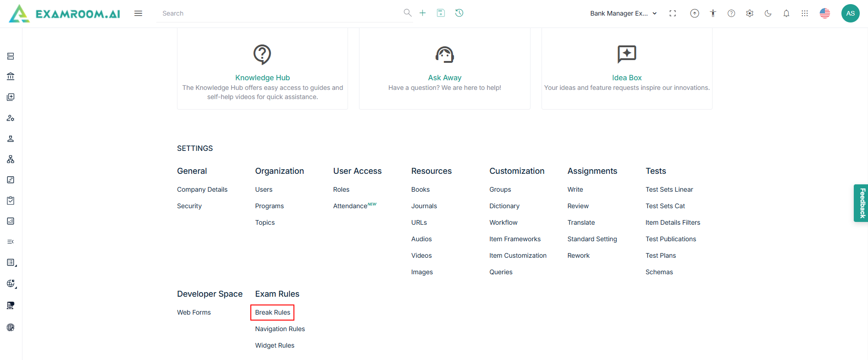Go to Workflow customization
Screen dimensions: 868x360
click(503, 222)
